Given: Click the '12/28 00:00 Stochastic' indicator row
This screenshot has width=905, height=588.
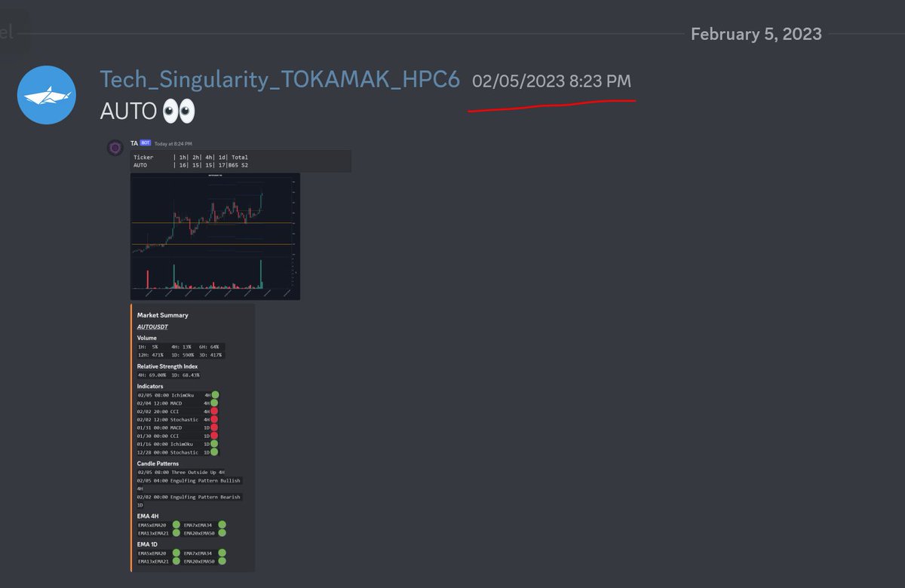Looking at the screenshot, I should [178, 452].
